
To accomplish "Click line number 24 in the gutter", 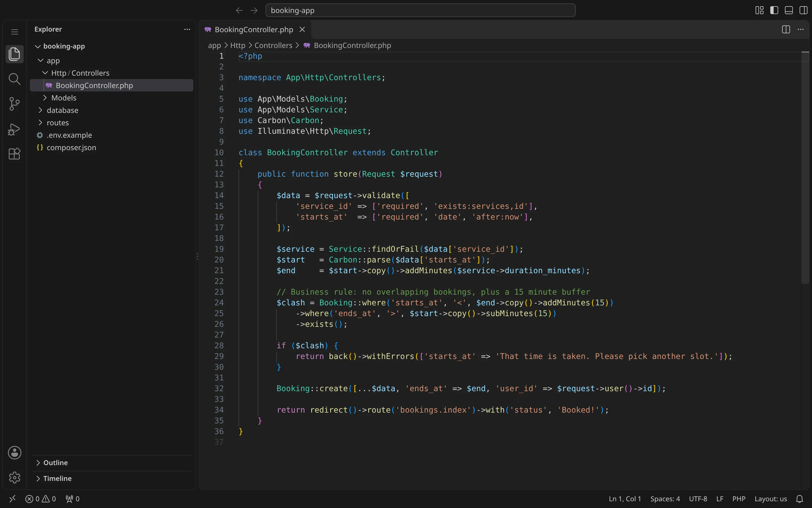I will tap(219, 303).
